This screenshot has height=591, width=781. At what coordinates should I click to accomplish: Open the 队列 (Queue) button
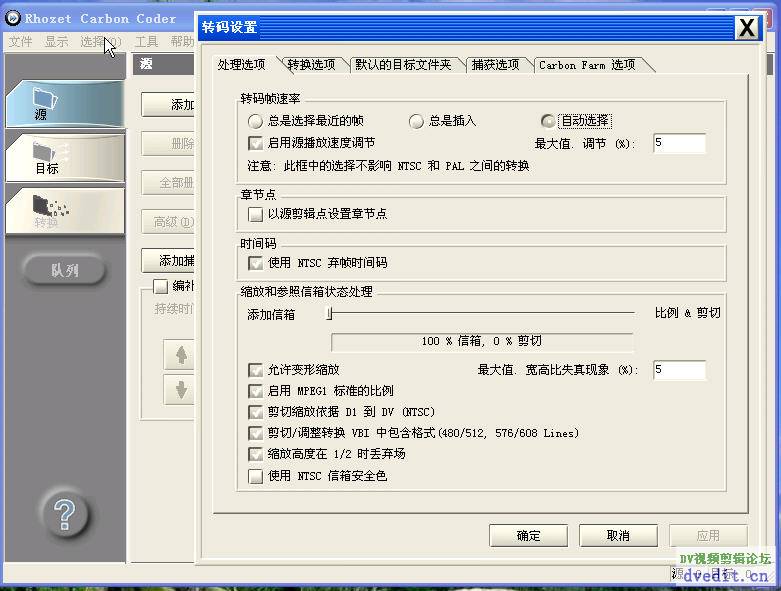pyautogui.click(x=64, y=270)
